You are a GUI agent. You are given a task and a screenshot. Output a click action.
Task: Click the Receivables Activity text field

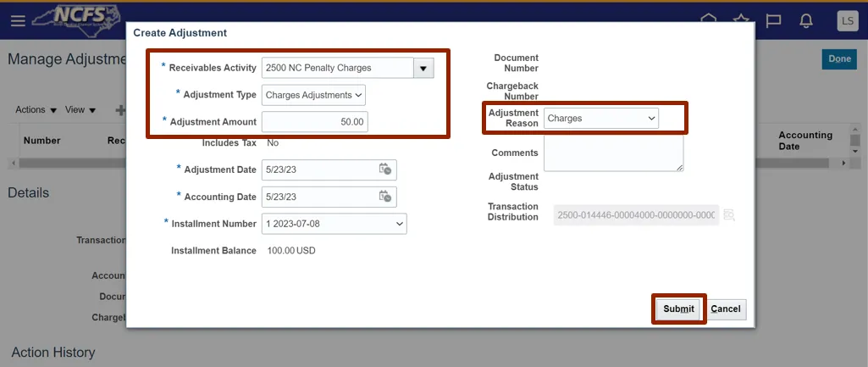pos(338,68)
